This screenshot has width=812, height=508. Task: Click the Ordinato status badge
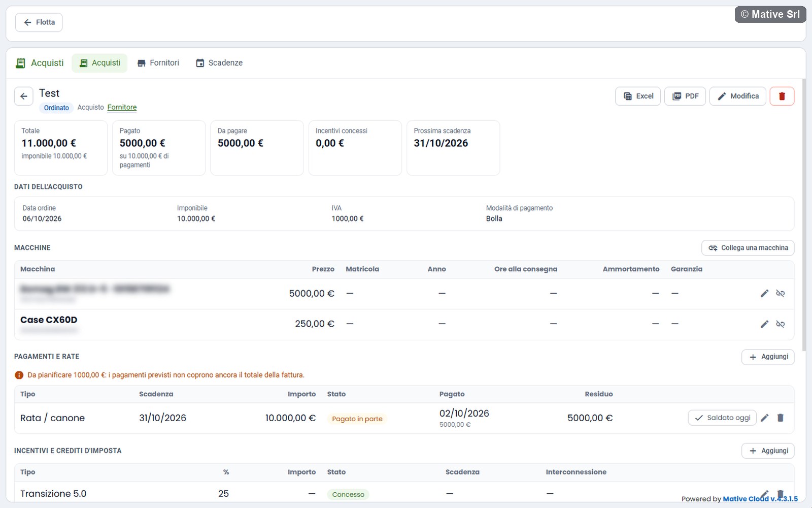pyautogui.click(x=56, y=108)
